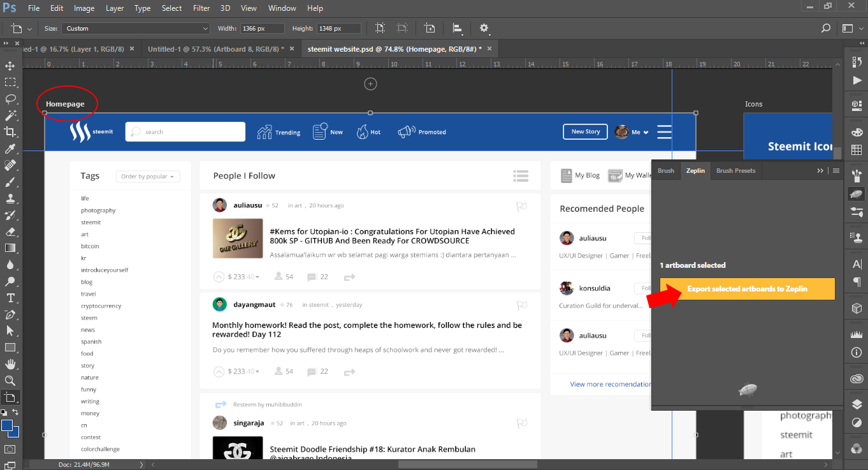This screenshot has height=470, width=868.
Task: Select the Eraser tool
Action: tap(10, 231)
